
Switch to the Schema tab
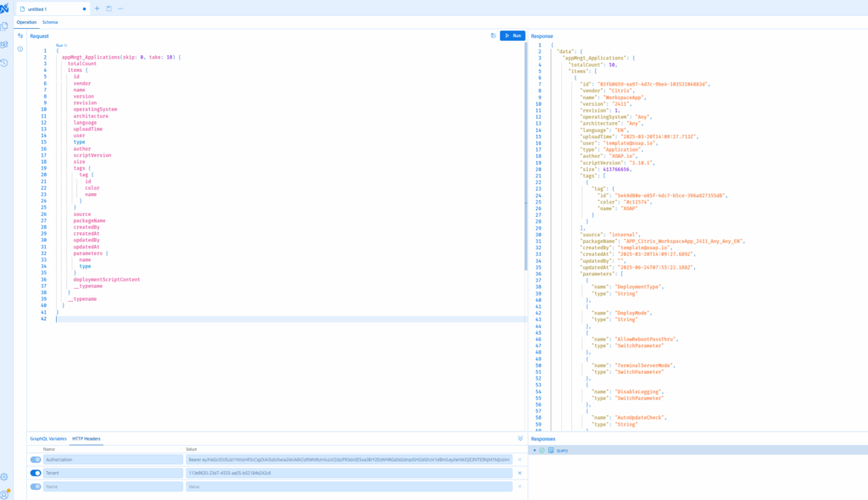[52, 23]
